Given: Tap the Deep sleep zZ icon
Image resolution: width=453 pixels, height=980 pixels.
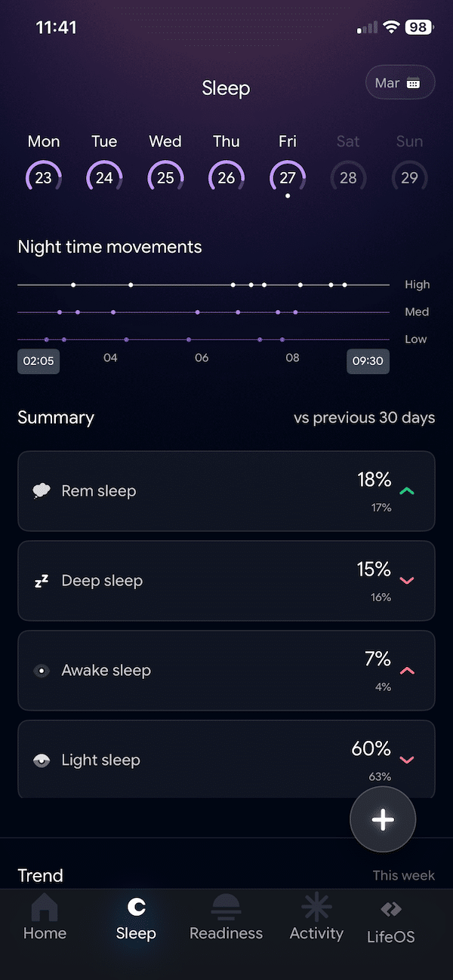Looking at the screenshot, I should [x=42, y=581].
